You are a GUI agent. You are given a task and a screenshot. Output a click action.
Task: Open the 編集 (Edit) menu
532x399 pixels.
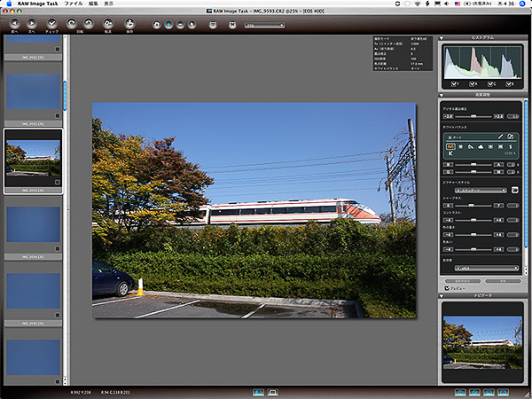(93, 4)
